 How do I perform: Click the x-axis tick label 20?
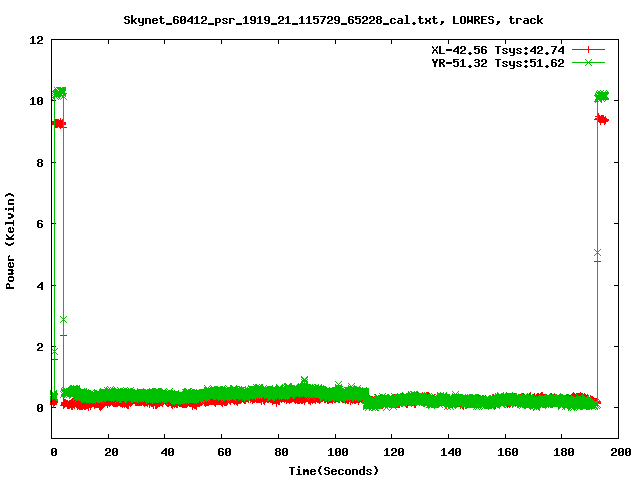pos(111,452)
